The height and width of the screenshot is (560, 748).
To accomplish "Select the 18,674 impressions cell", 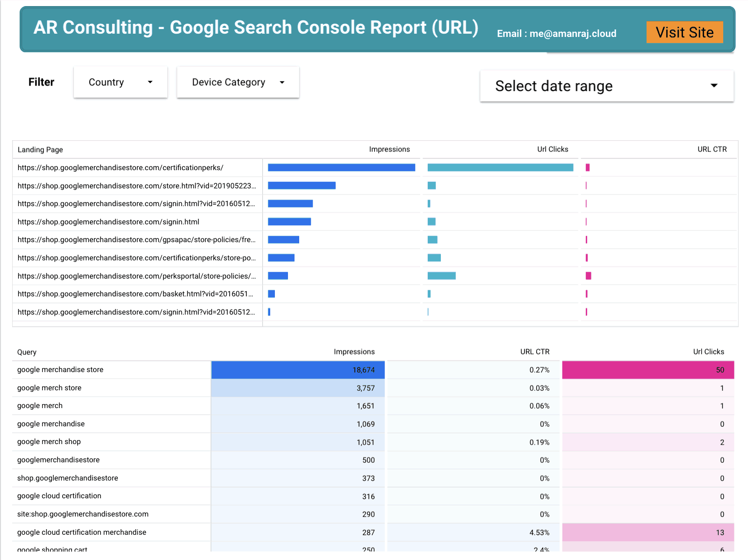I will point(298,369).
